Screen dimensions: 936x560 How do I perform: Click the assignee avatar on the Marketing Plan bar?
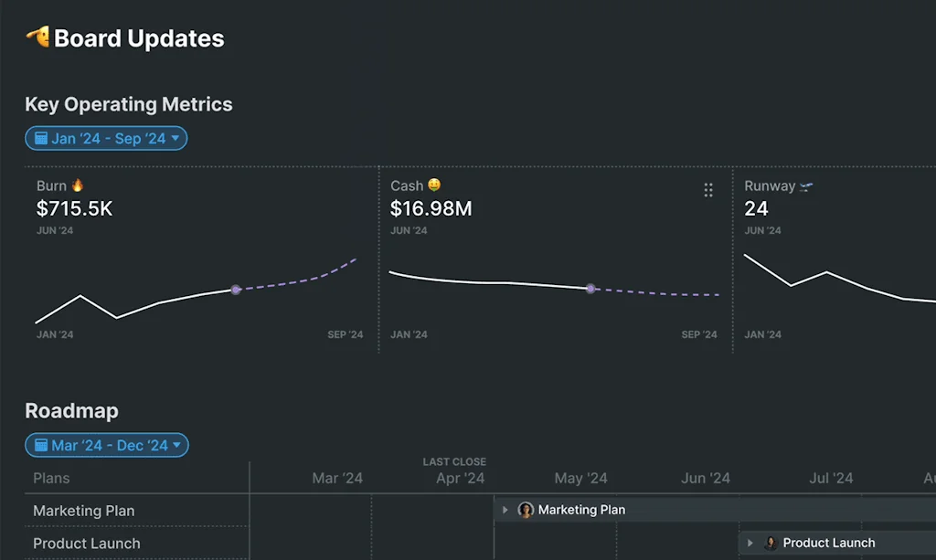[x=526, y=510]
